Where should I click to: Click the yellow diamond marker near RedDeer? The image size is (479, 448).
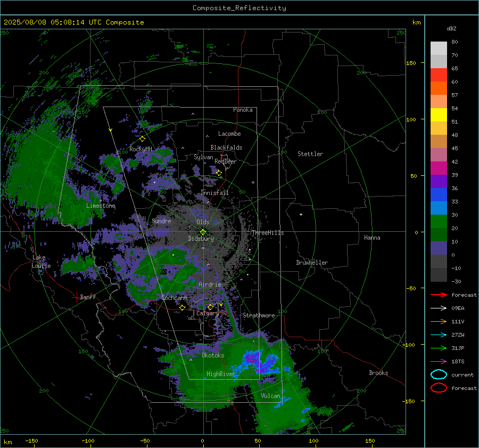click(x=219, y=173)
